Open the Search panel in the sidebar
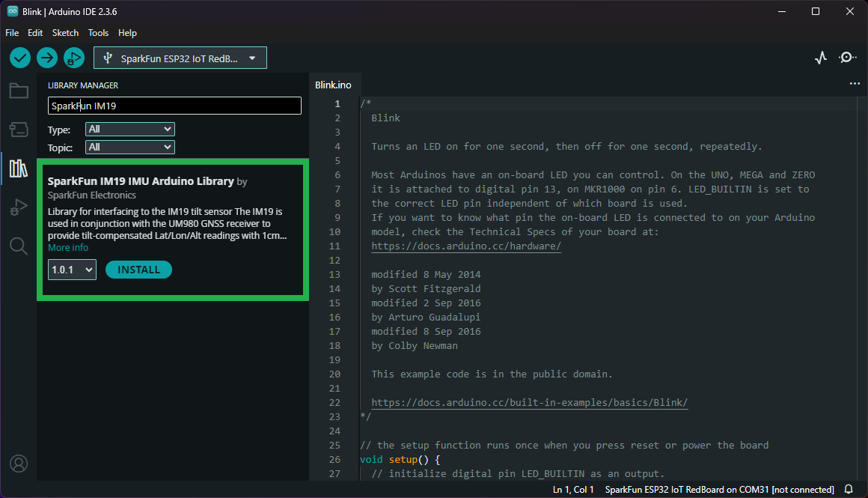This screenshot has width=868, height=498. (x=18, y=246)
